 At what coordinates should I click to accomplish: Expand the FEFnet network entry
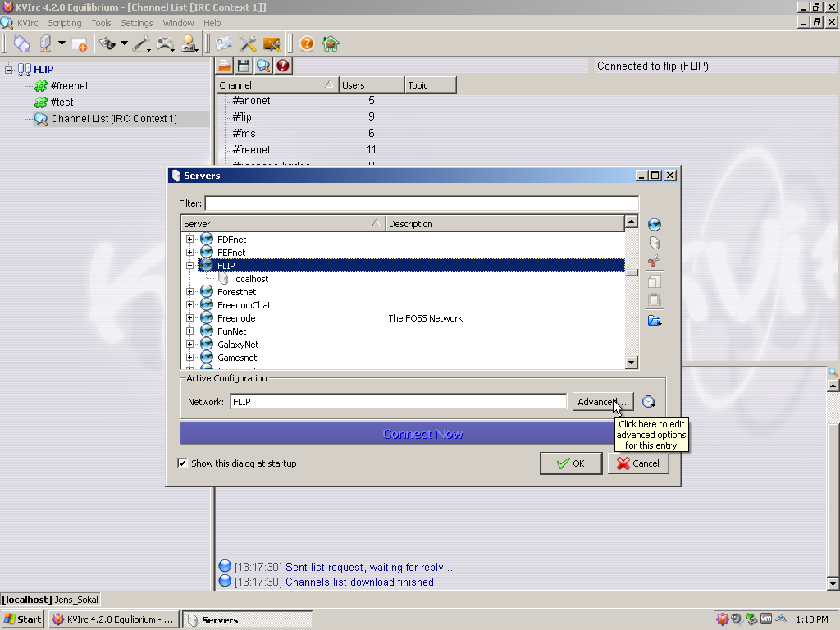pyautogui.click(x=189, y=252)
